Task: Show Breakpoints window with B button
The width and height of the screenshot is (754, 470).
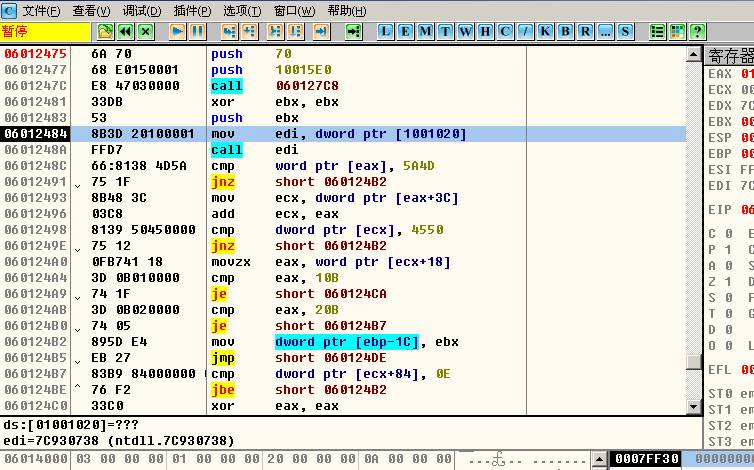Action: tap(566, 32)
